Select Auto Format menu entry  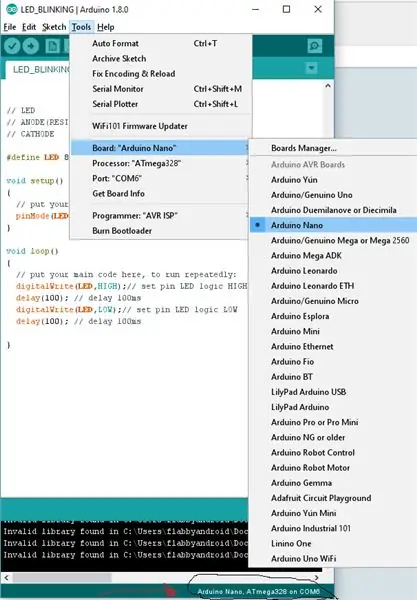pos(161,44)
